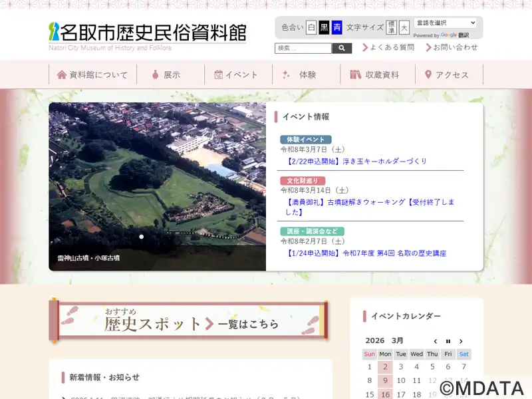Open 収蔵資料 with books icon
This screenshot has height=399, width=532.
(375, 74)
